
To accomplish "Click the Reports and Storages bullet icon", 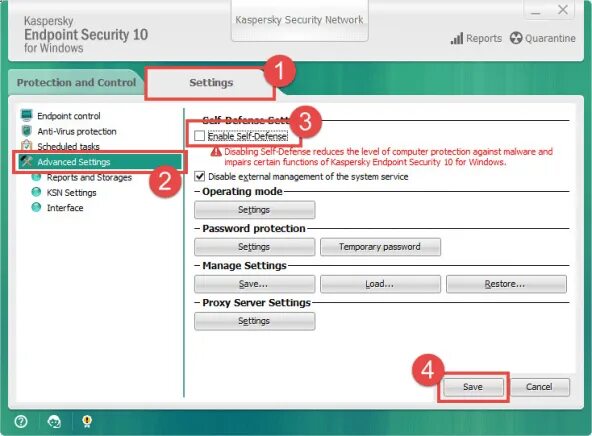I will (x=36, y=177).
